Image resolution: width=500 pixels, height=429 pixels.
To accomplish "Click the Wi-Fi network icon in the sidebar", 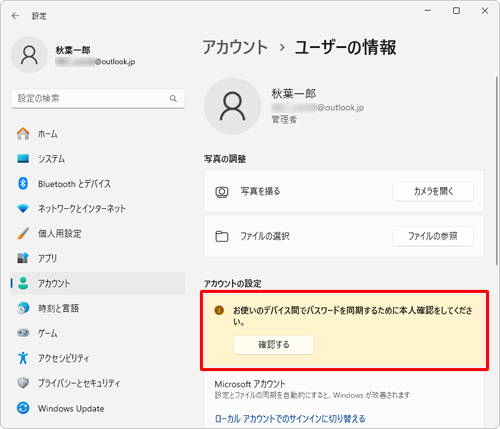I will tap(23, 208).
